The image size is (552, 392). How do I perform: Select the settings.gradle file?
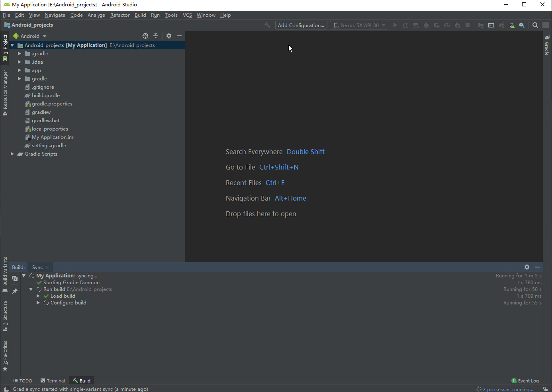pos(49,146)
